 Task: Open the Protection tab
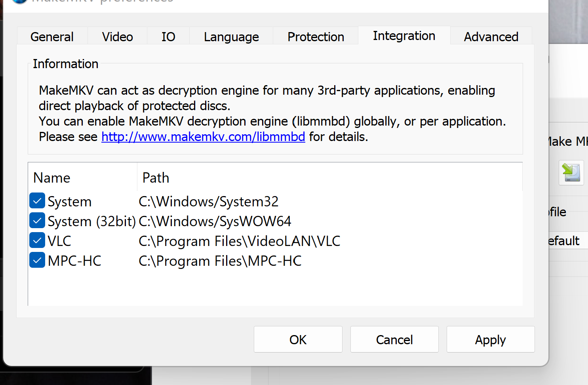[316, 36]
